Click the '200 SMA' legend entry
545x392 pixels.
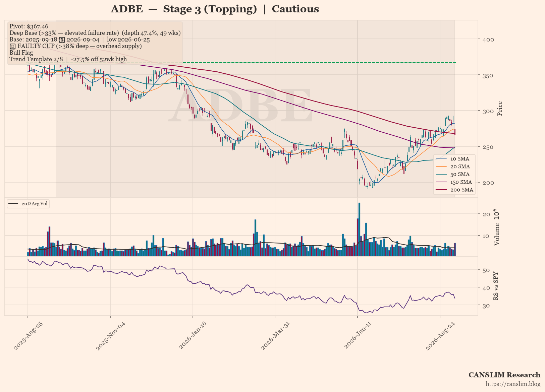pyautogui.click(x=454, y=190)
